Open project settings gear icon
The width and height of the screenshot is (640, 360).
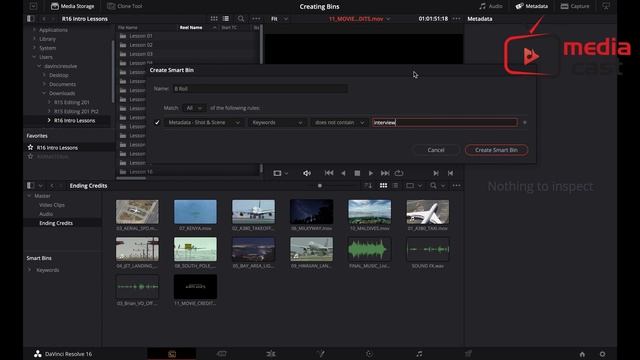pyautogui.click(x=602, y=354)
